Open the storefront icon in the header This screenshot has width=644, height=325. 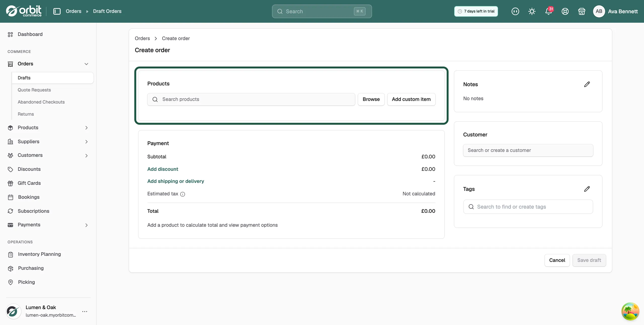pyautogui.click(x=582, y=11)
